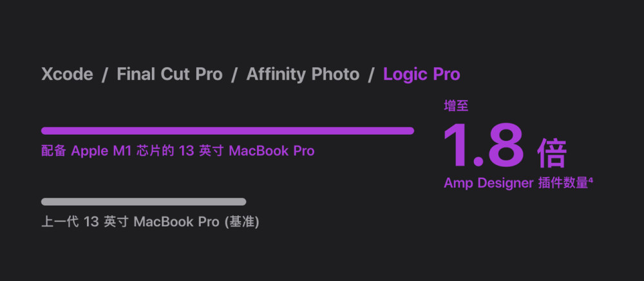Click the footnote 4 superscript link

[x=591, y=180]
